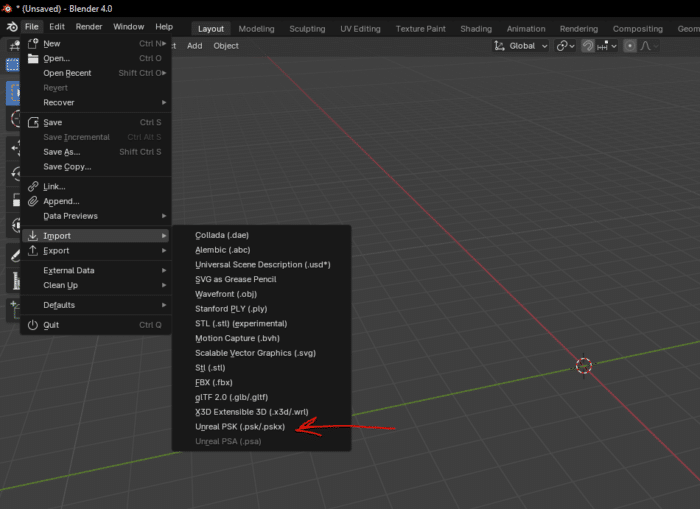The image size is (700, 509).
Task: Expand the Open Recent submenu
Action: pyautogui.click(x=96, y=73)
